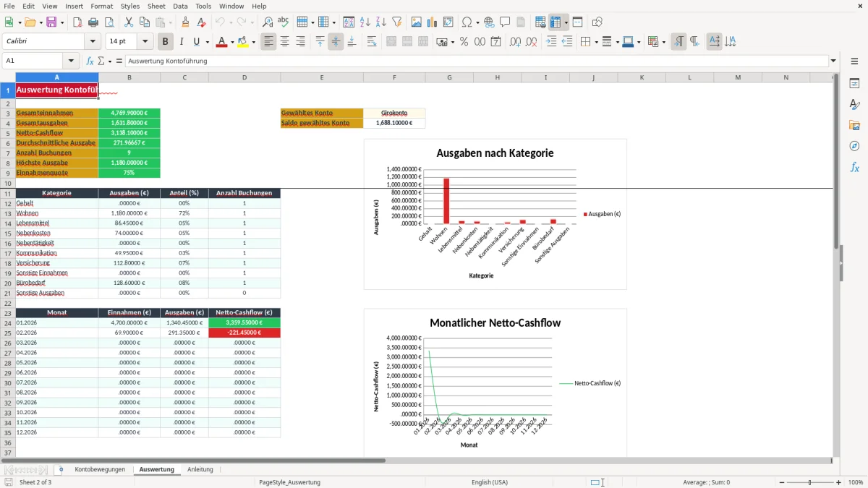The width and height of the screenshot is (868, 488).
Task: Open the Font Size dropdown
Action: 145,42
